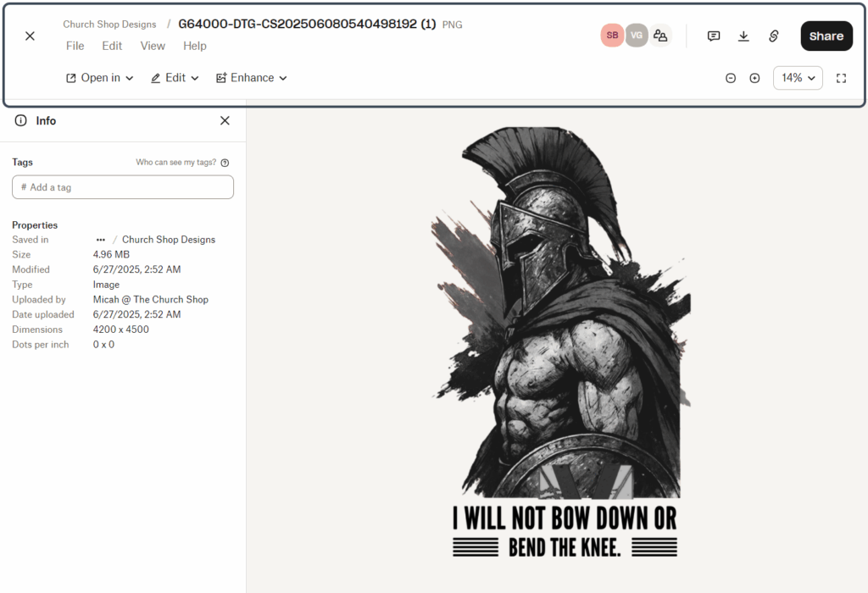Click the SB user avatar
The image size is (868, 593).
pos(612,36)
